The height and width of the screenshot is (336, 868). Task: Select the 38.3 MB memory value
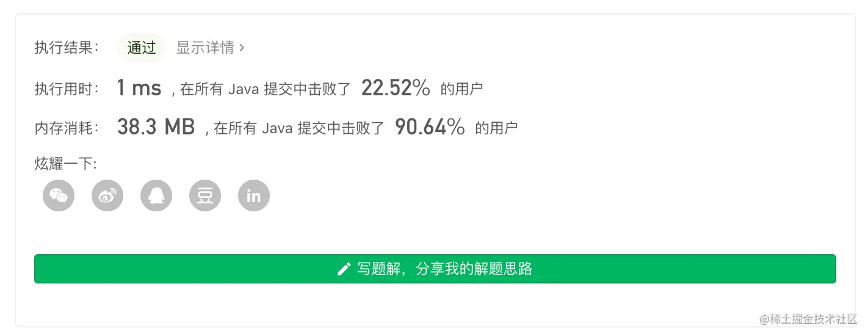click(x=156, y=127)
